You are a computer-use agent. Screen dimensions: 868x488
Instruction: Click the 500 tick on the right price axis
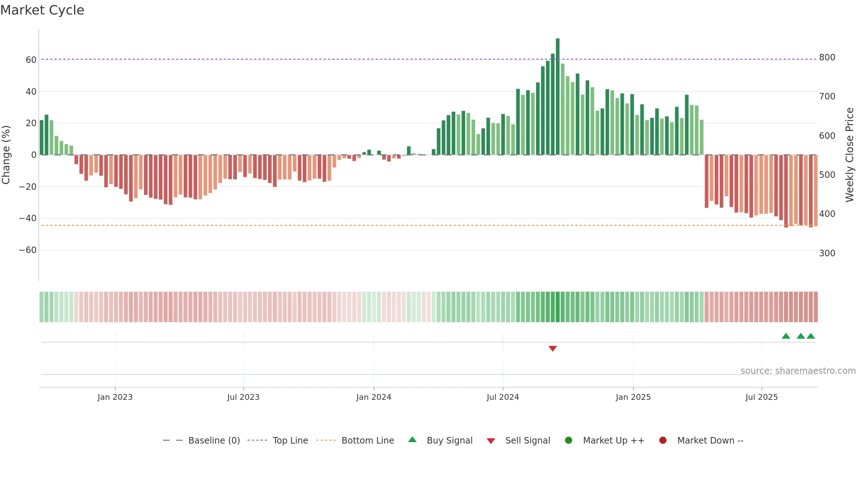[x=827, y=175]
